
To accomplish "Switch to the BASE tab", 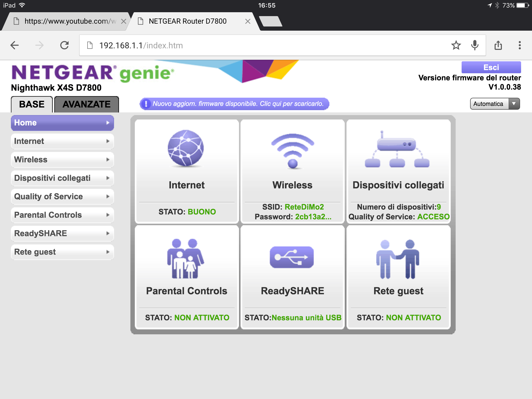I will point(32,104).
